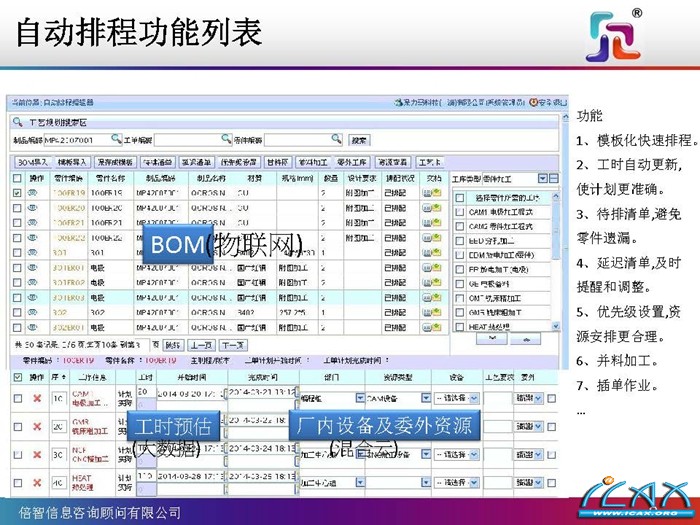Click the lookup magnifier beside the 工单编号 field

tap(227, 139)
